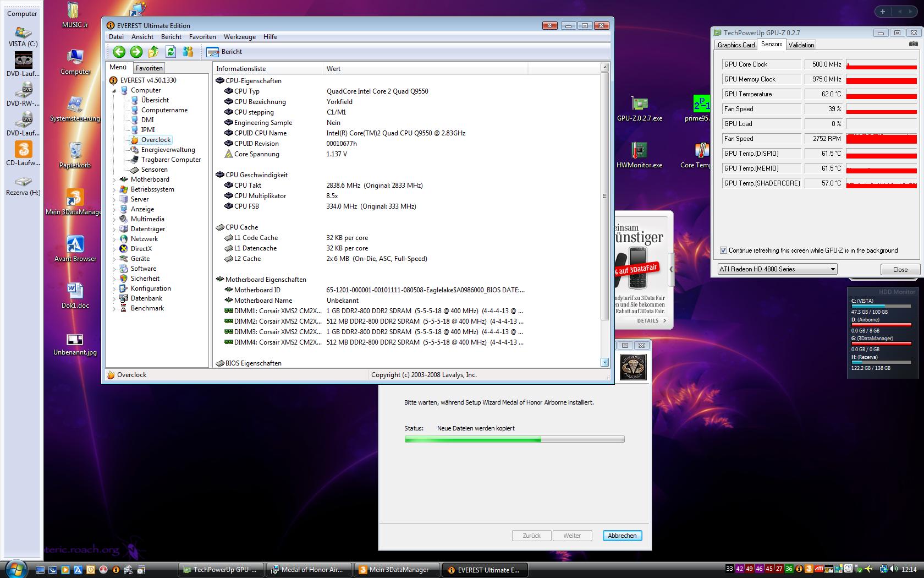Switch to the Favoriten tab in EVEREST panel
Screen dimensions: 924x578
149,68
